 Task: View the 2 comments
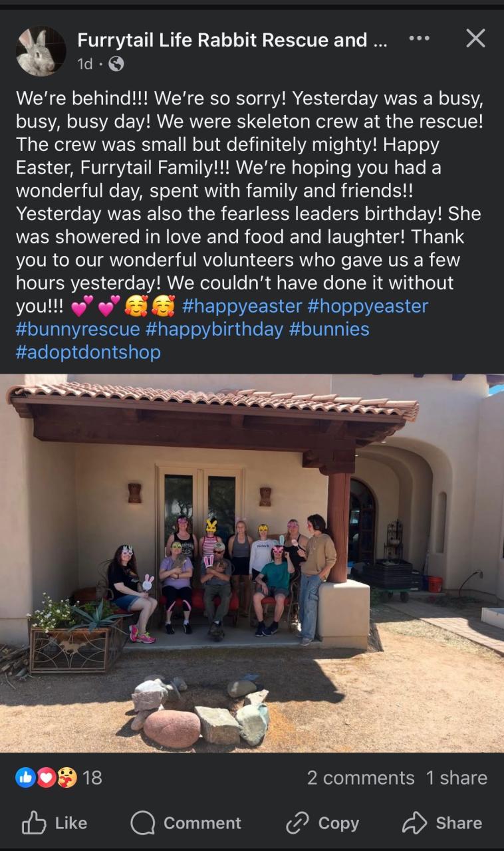pyautogui.click(x=360, y=777)
